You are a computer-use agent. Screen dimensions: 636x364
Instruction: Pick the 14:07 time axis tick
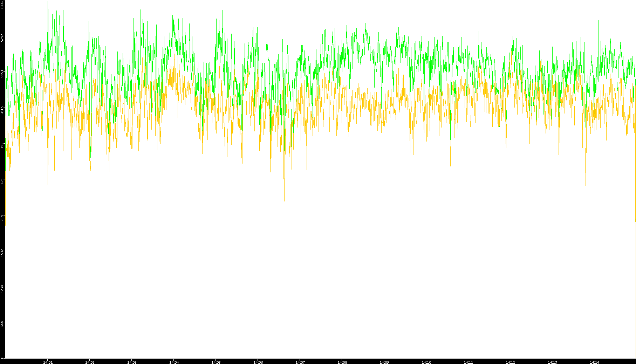[300, 362]
